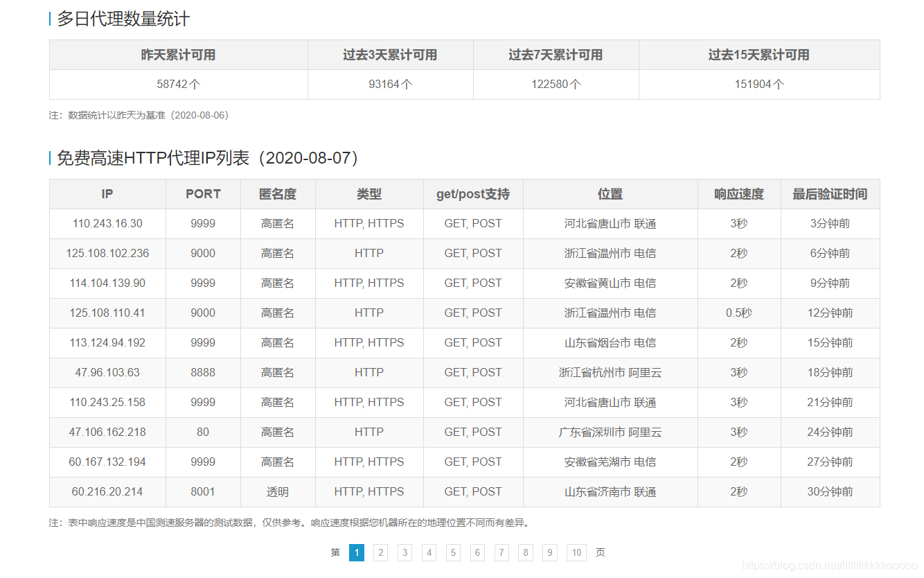The image size is (924, 578).
Task: Select IP address 47.106.162.218
Action: pyautogui.click(x=107, y=432)
